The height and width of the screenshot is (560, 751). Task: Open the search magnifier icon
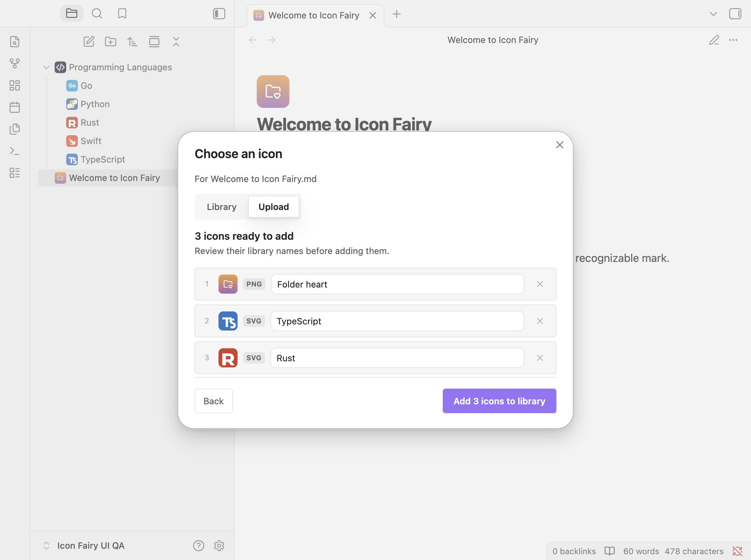(97, 14)
